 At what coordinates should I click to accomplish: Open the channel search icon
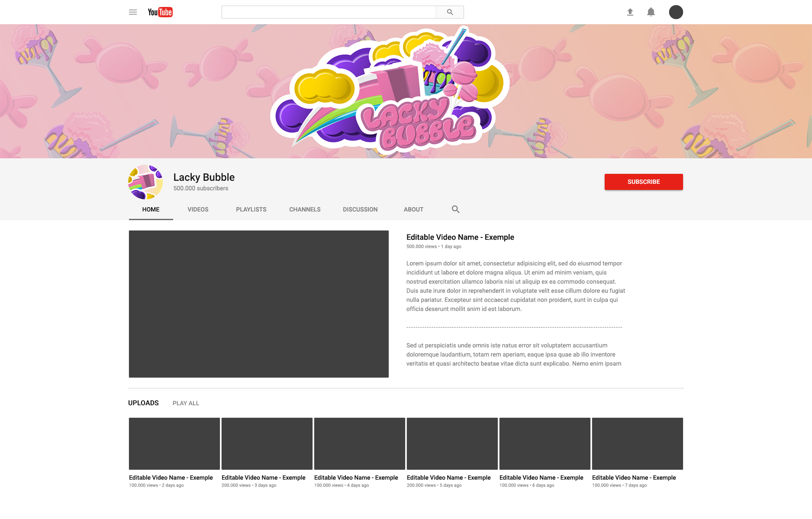click(x=455, y=209)
